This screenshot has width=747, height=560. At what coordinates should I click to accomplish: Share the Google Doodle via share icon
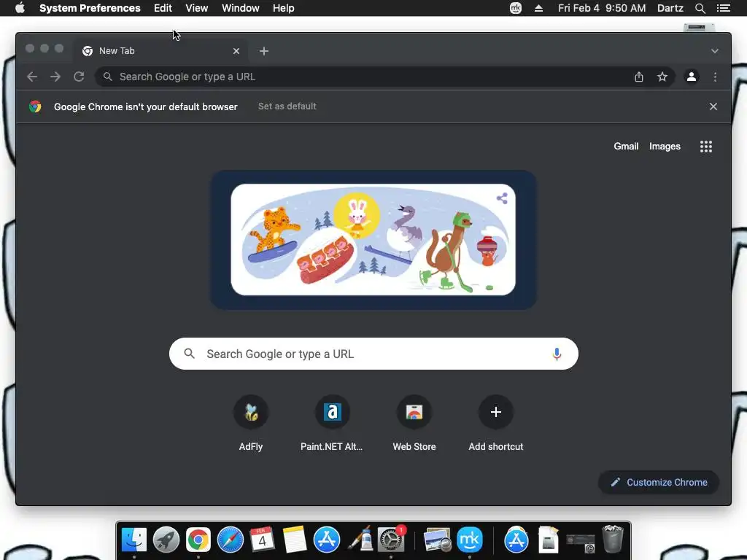point(502,198)
